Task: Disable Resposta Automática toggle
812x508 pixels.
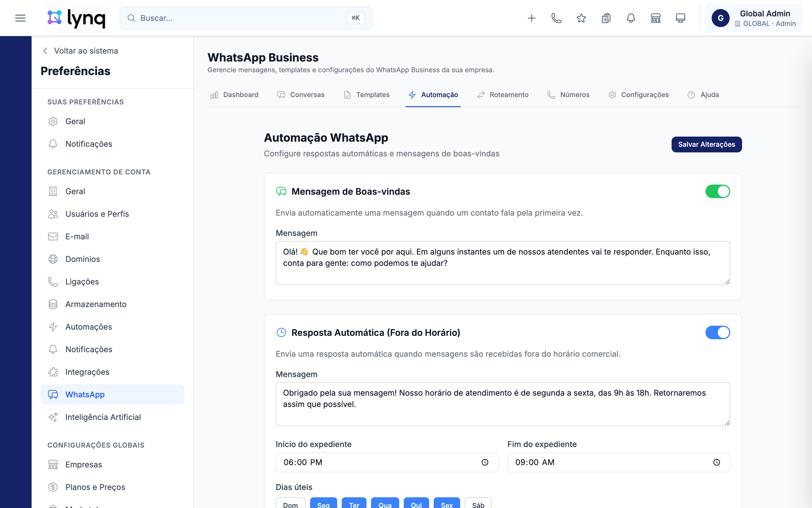Action: 718,333
